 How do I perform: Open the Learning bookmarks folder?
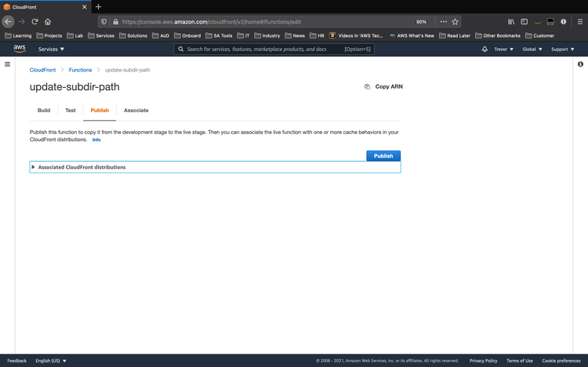coord(18,35)
